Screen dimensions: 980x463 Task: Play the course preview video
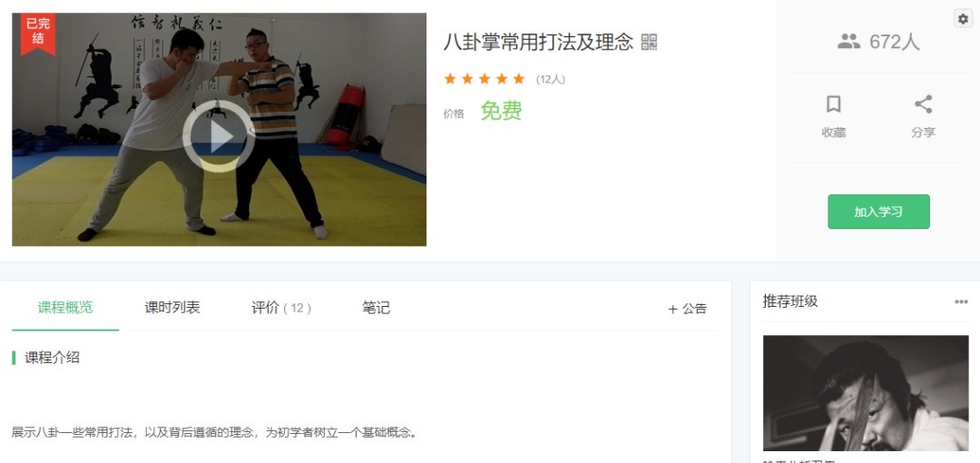click(x=218, y=136)
